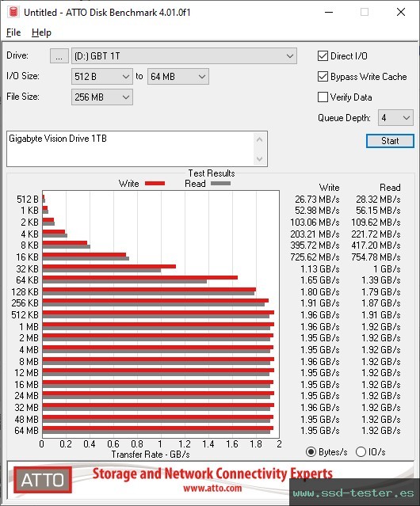This screenshot has width=420, height=506.
Task: Click the 32 KB write bar in chart
Action: (109, 267)
